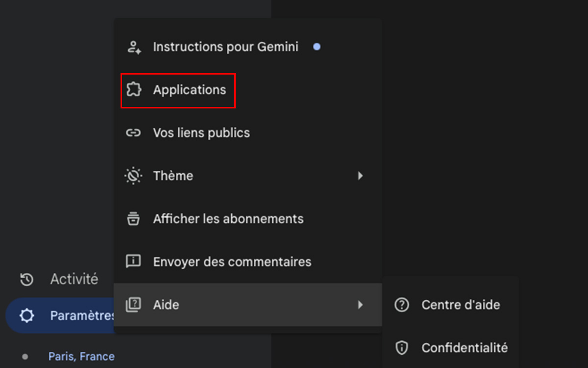Open Instructions pour Gemini
The height and width of the screenshot is (368, 588).
click(x=226, y=47)
